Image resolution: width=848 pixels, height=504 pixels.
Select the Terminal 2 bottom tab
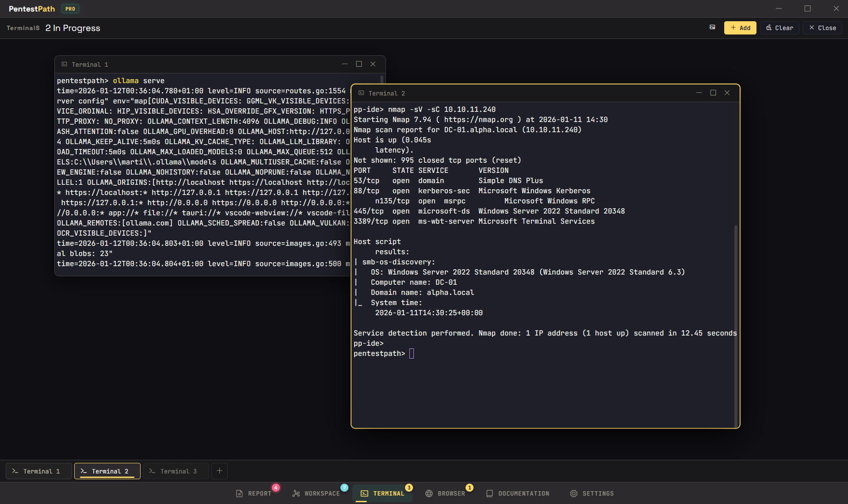[107, 471]
